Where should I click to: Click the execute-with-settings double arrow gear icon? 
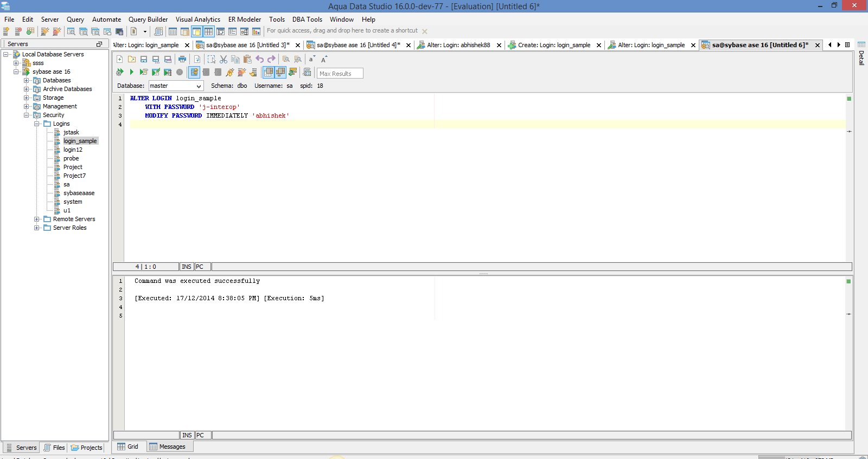click(120, 72)
